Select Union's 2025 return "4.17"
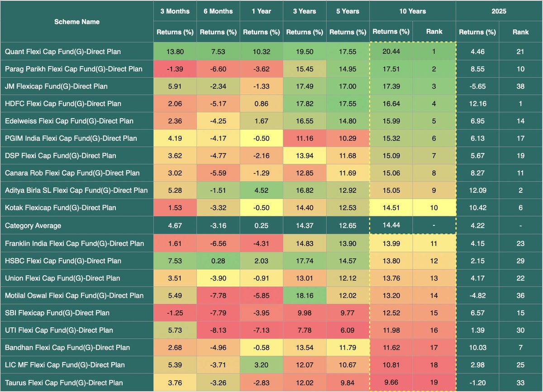 (x=477, y=278)
